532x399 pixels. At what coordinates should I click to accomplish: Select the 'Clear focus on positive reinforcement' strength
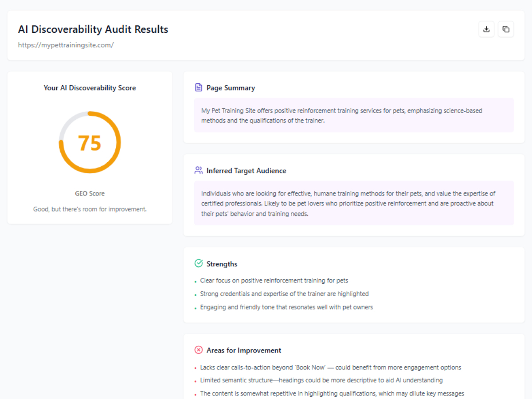274,281
